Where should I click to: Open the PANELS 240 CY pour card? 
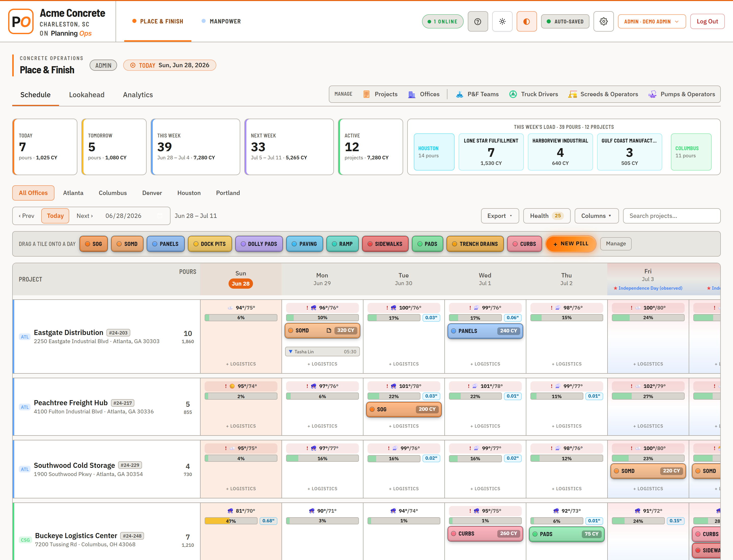(x=485, y=331)
